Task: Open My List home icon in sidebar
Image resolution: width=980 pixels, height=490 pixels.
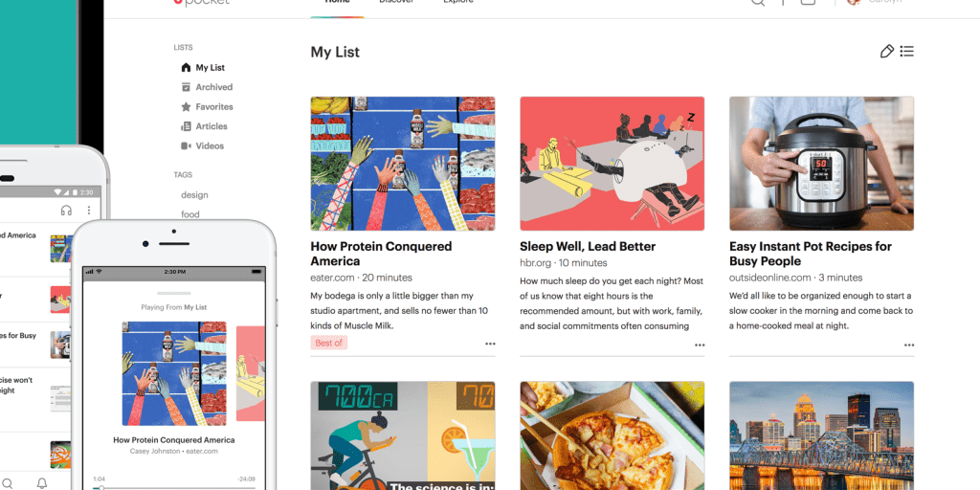Action: coord(186,68)
